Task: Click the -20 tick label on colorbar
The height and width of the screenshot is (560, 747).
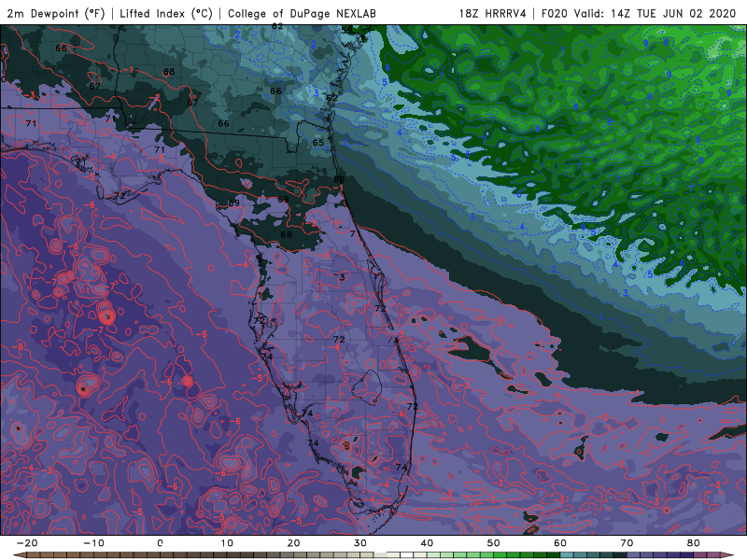Action: pyautogui.click(x=27, y=543)
